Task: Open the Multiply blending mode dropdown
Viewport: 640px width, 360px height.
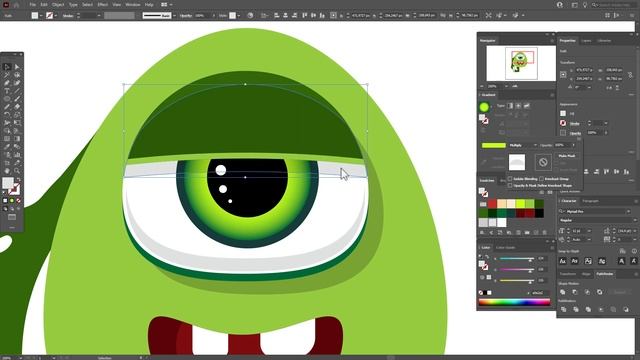Action: click(523, 145)
